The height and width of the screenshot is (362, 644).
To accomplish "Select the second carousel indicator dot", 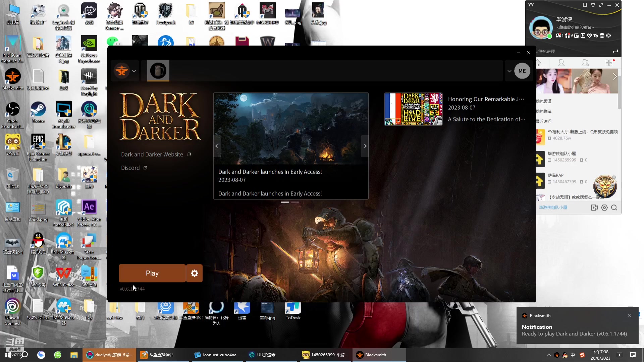I will coord(295,202).
